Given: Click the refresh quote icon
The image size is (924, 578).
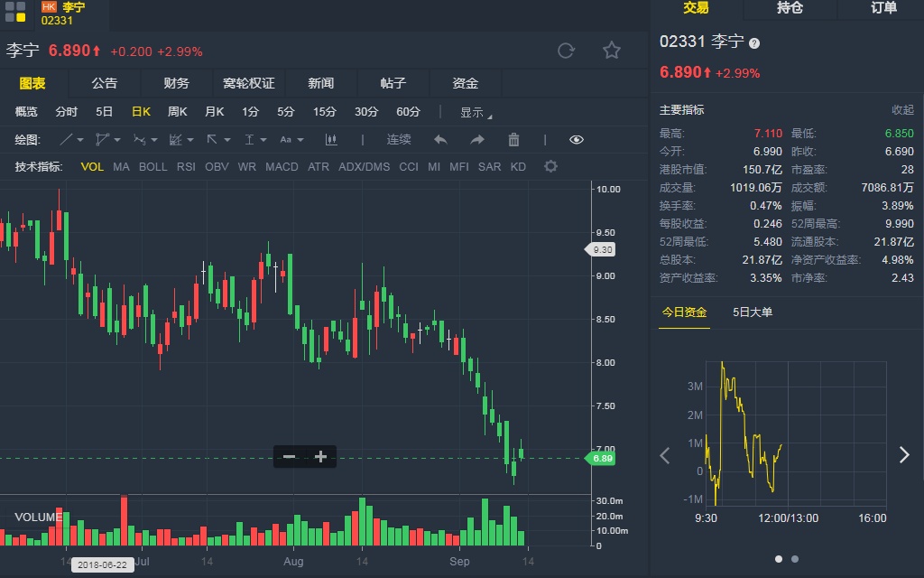Looking at the screenshot, I should click(566, 51).
